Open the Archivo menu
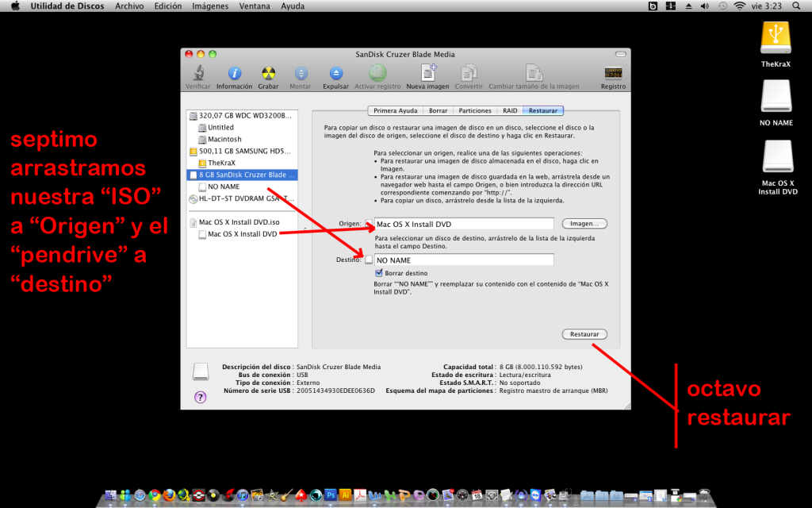The width and height of the screenshot is (812, 508). tap(129, 6)
